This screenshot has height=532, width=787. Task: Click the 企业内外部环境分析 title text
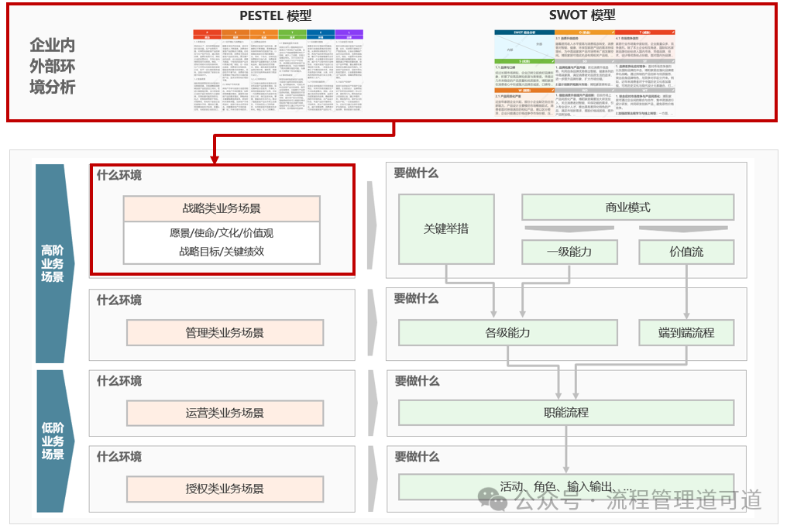coord(53,66)
